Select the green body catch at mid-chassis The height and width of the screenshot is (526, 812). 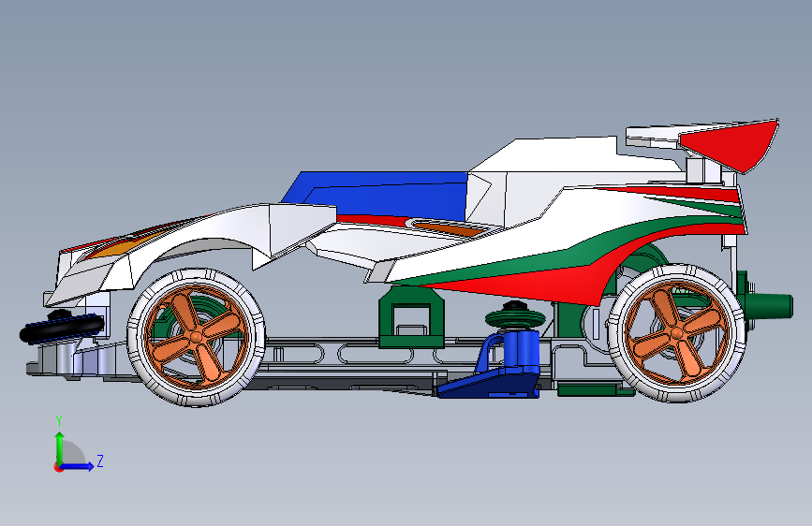pyautogui.click(x=411, y=318)
